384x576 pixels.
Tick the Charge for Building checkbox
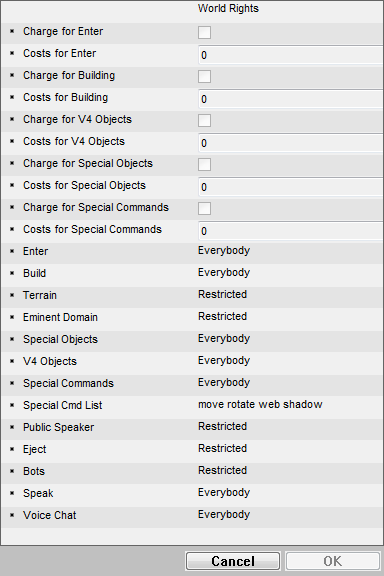click(x=204, y=76)
